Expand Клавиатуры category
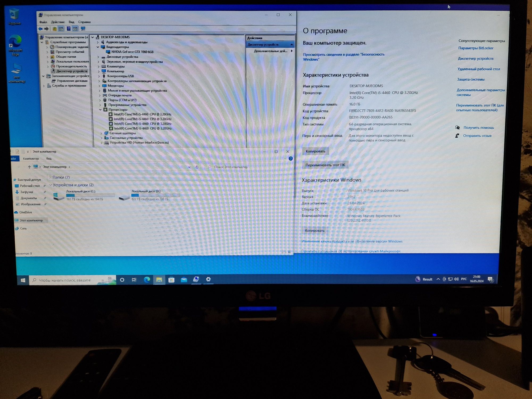The width and height of the screenshot is (532, 399). click(98, 66)
